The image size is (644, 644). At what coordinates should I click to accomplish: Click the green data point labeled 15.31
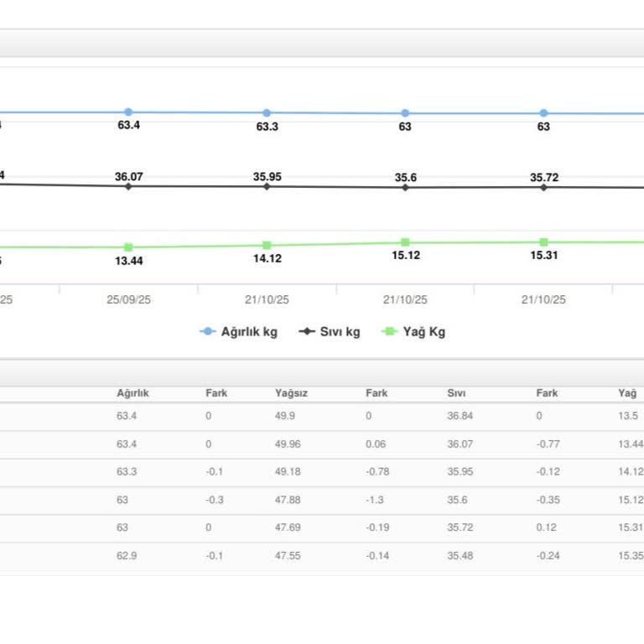543,242
